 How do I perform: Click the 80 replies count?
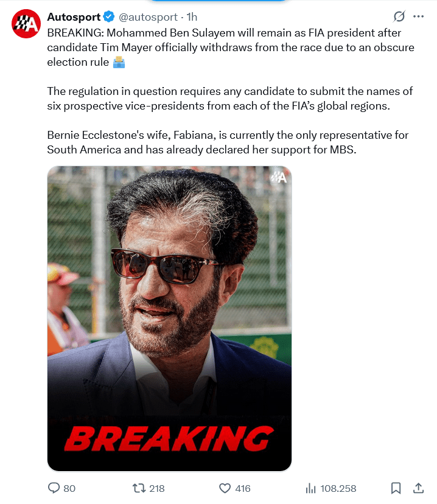pos(69,489)
